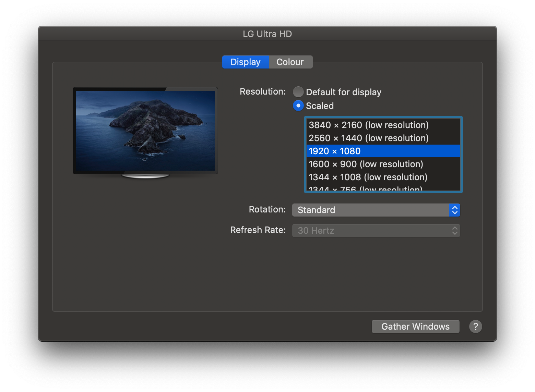Choose 2560 × 1440 (low resolution)

pos(383,138)
